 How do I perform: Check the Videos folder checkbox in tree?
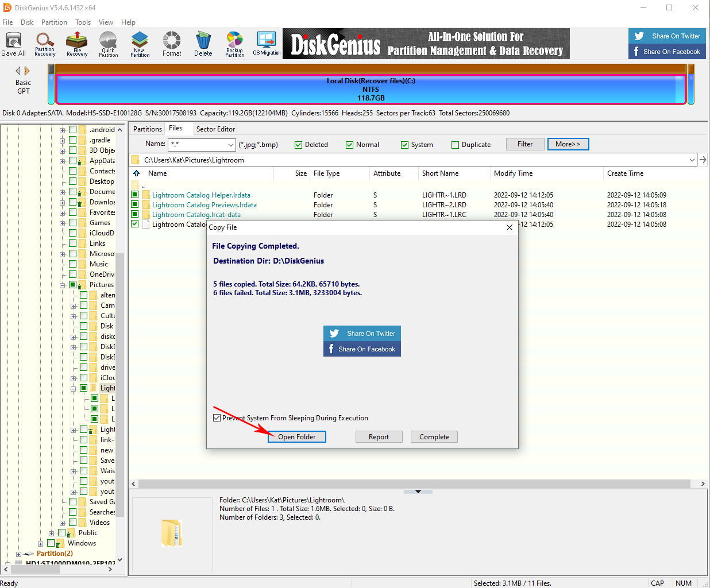click(73, 523)
